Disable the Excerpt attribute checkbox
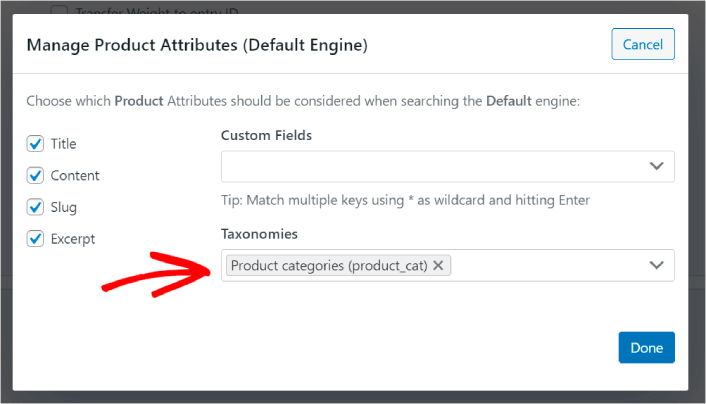The width and height of the screenshot is (706, 404). (35, 239)
